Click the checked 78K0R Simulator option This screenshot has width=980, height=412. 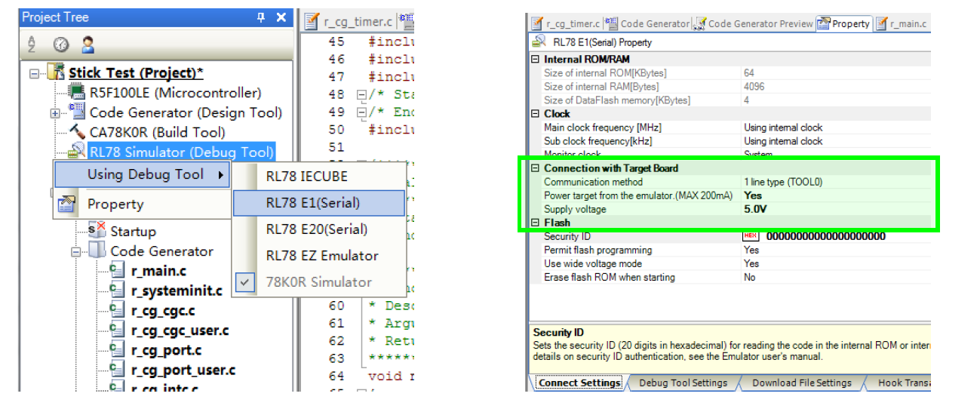tap(318, 282)
